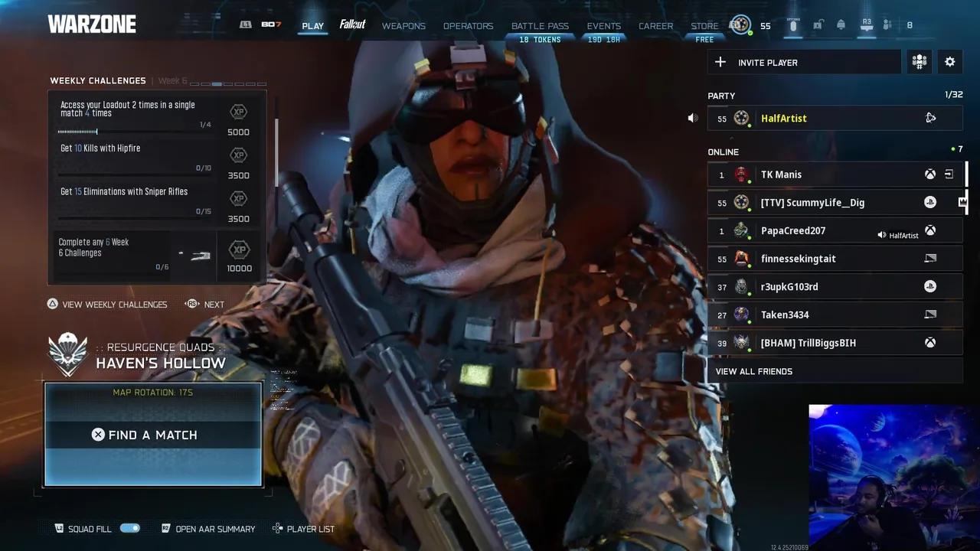Open the friends icon next to number 8
980x551 pixels.
[x=887, y=24]
